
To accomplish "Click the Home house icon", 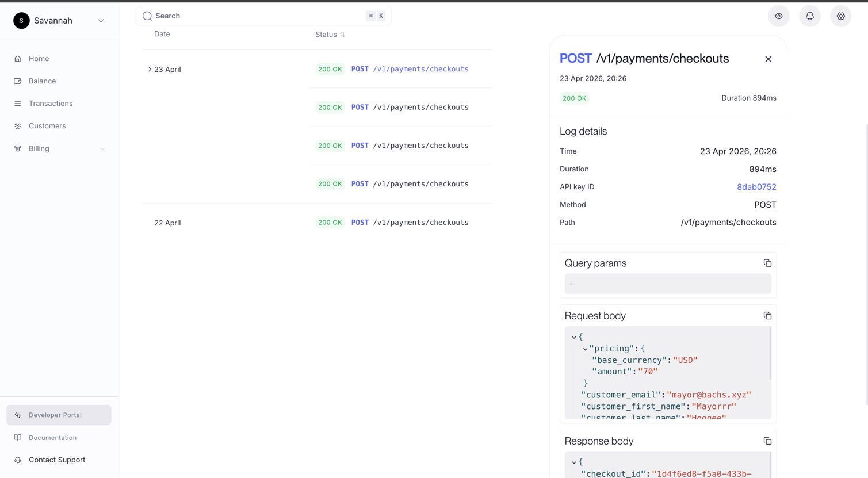I will (x=18, y=59).
